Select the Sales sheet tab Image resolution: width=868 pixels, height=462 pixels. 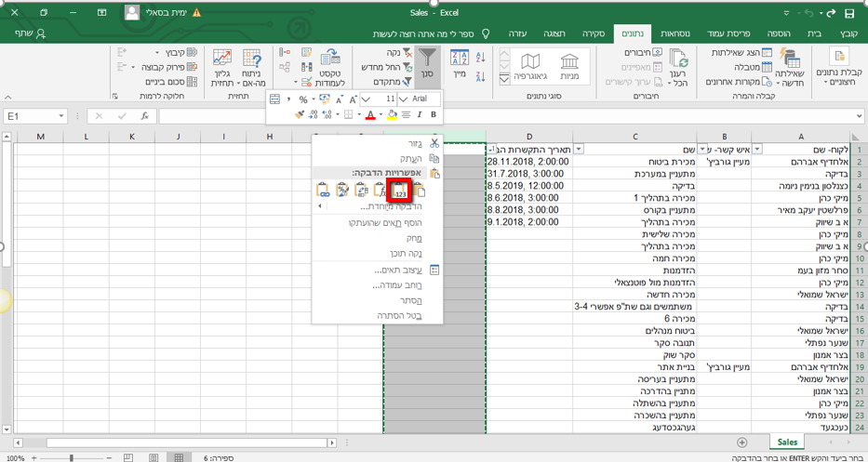point(787,442)
